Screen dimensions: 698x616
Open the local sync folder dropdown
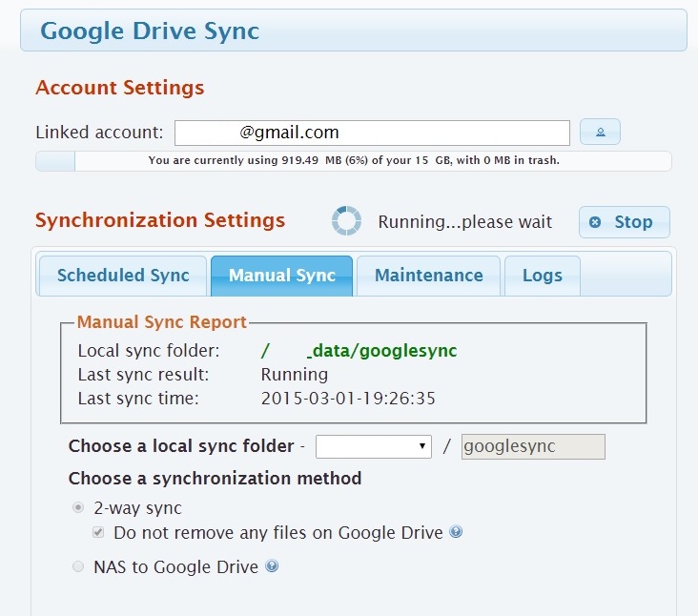(374, 446)
